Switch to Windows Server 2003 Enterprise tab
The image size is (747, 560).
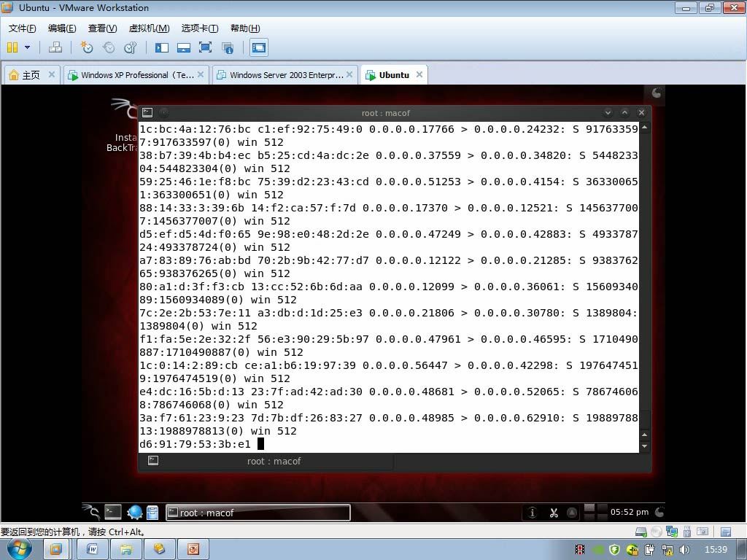click(285, 75)
